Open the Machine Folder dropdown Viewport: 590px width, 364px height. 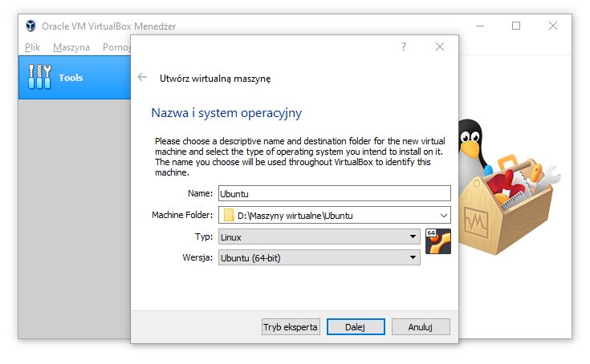coord(444,215)
